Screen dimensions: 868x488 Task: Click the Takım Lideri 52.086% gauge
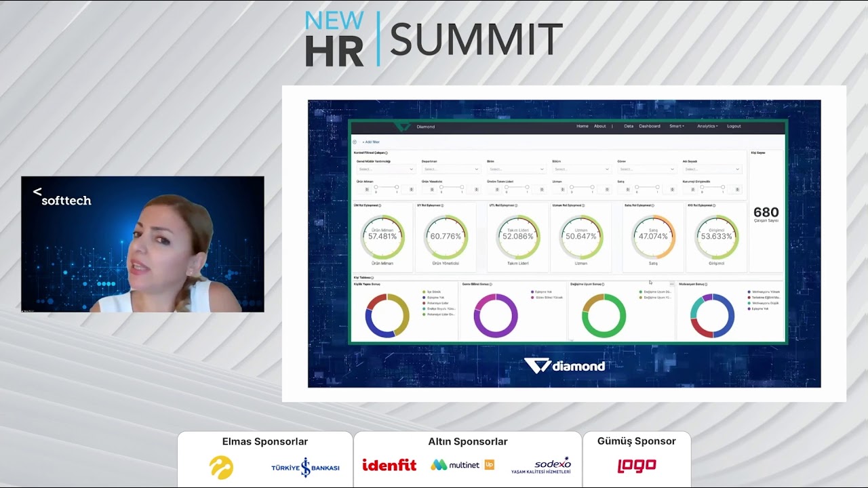[518, 237]
